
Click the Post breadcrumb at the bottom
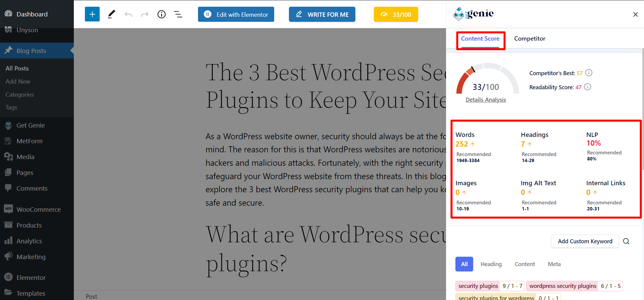pos(91,296)
